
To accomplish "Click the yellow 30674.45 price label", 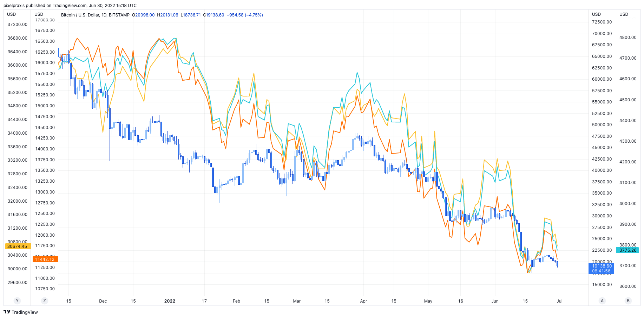I will 17,246.
